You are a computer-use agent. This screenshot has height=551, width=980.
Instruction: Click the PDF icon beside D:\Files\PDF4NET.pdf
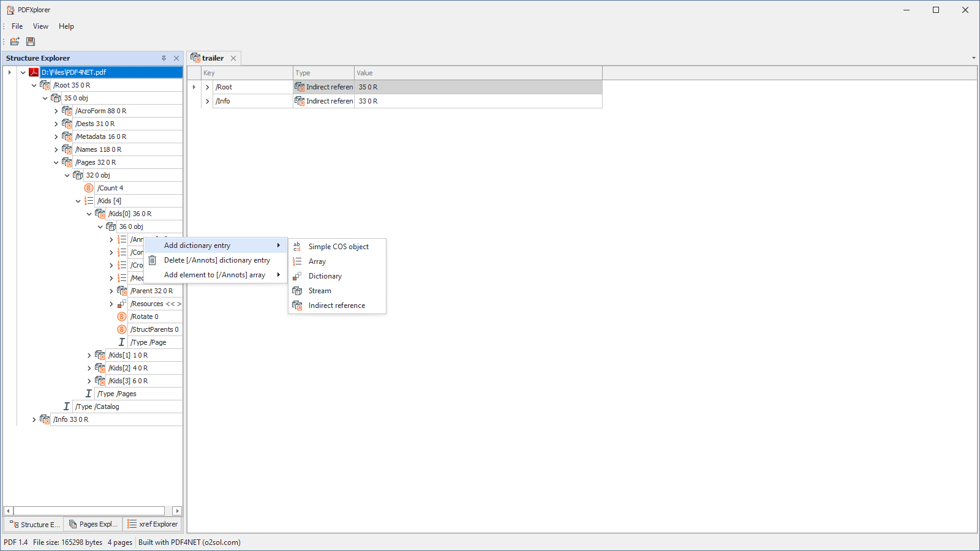tap(34, 72)
